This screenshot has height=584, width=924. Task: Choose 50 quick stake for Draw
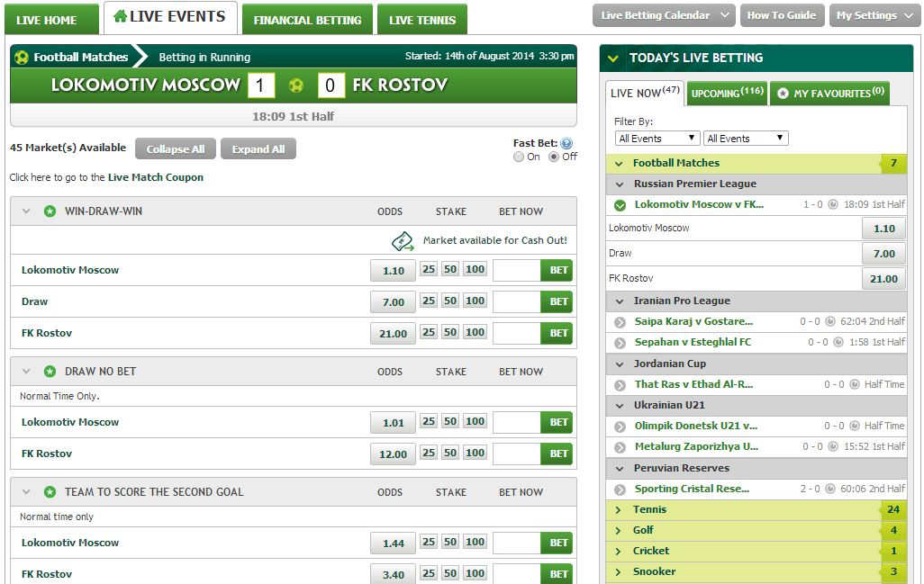click(x=450, y=301)
